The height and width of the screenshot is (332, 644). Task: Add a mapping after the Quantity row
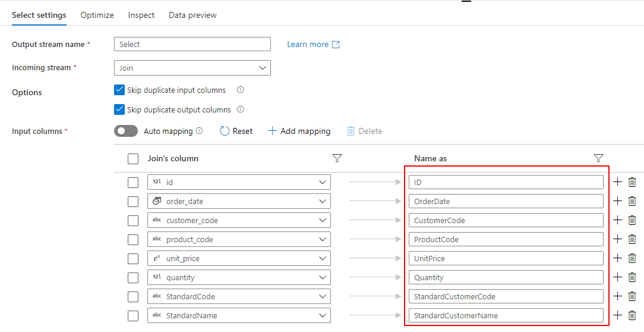[x=617, y=277]
